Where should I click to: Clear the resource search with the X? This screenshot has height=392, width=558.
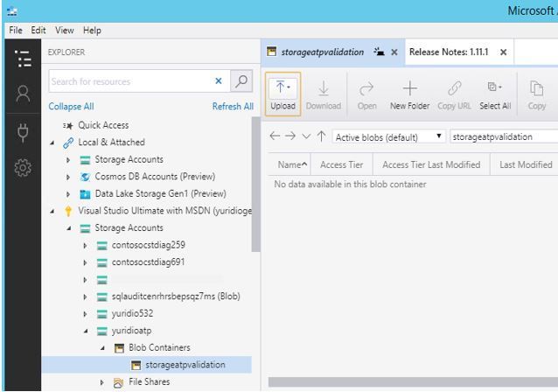click(219, 81)
